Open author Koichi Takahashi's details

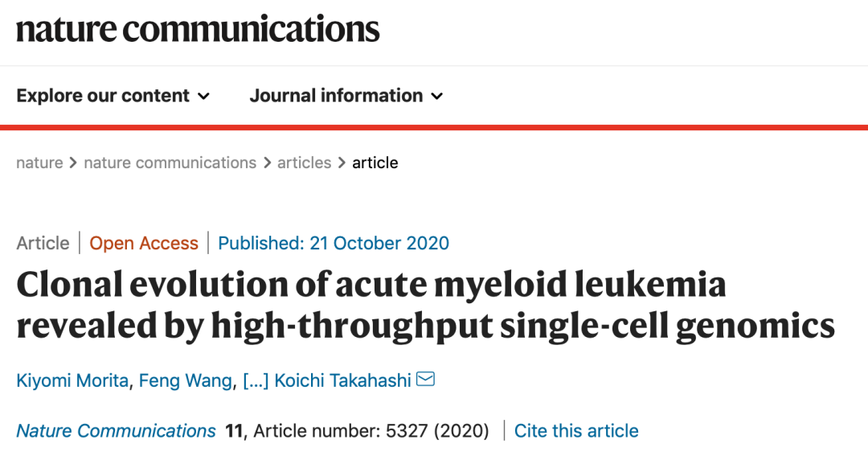[342, 380]
